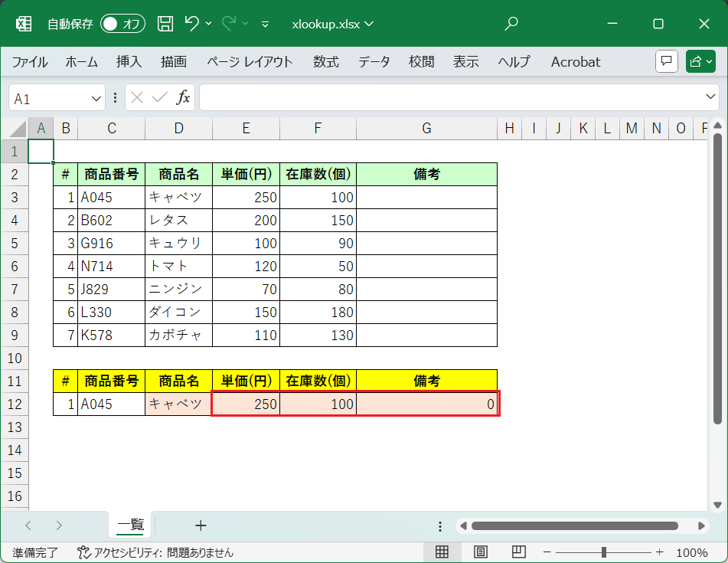728x563 pixels.
Task: Select the 一覧 sheet tab
Action: click(x=131, y=525)
